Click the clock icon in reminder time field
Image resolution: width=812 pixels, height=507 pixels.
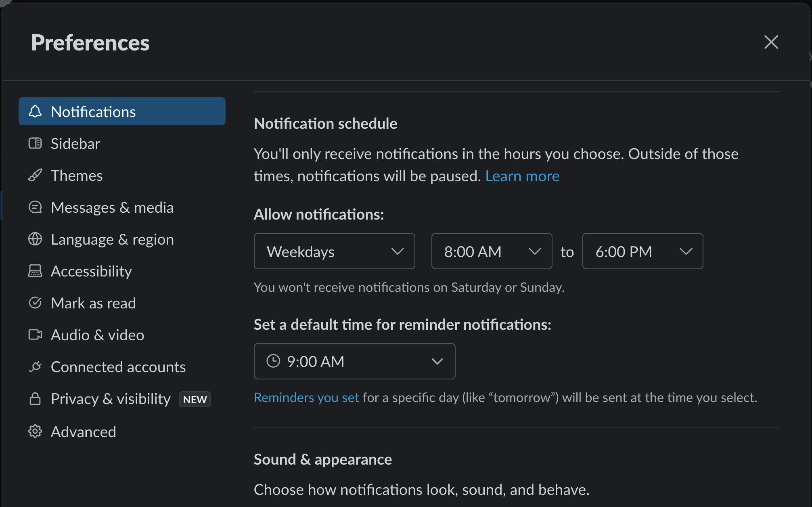coord(273,361)
